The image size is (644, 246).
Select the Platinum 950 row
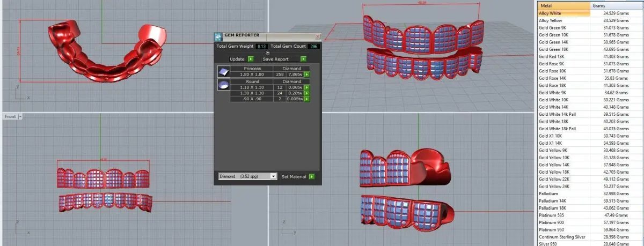coord(590,230)
